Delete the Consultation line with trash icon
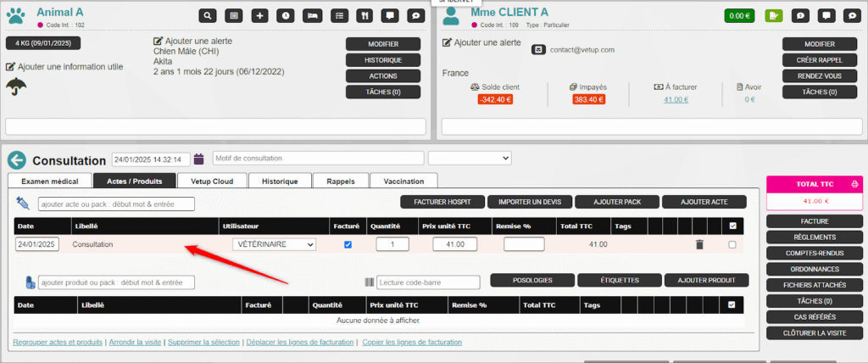868x363 pixels. pyautogui.click(x=699, y=244)
